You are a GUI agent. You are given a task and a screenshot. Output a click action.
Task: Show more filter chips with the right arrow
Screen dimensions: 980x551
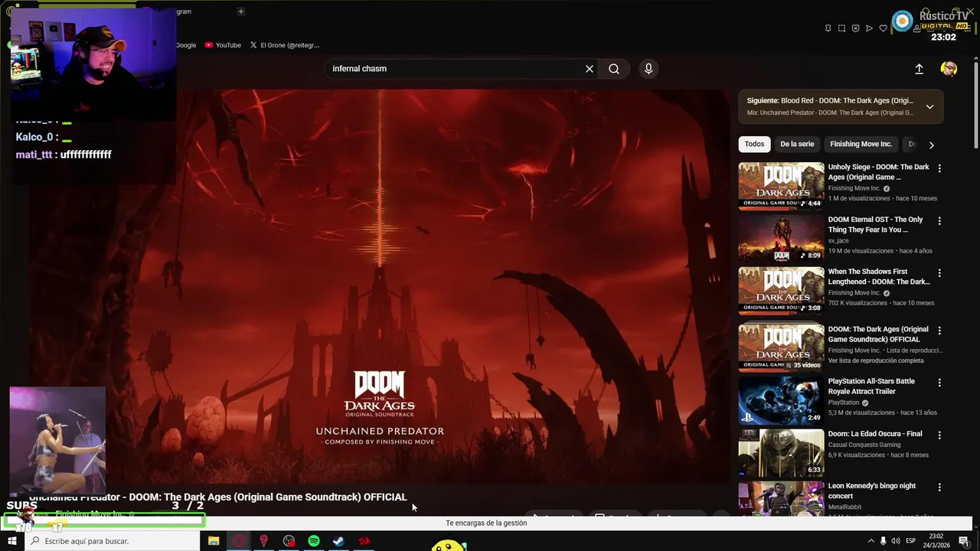[931, 145]
